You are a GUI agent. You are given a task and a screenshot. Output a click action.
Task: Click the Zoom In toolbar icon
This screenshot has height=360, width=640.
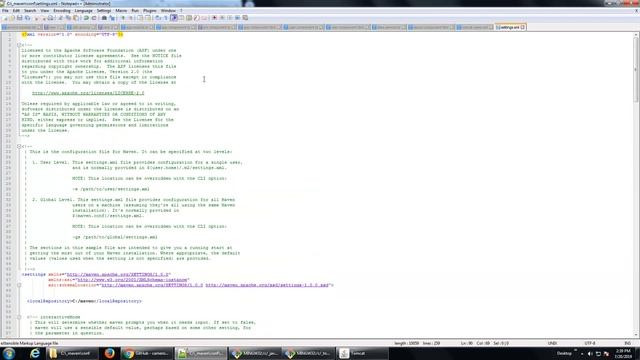(122, 18)
